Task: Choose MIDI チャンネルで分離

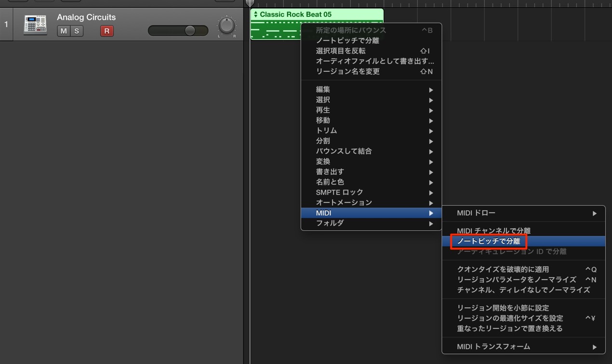Action: pos(524,231)
